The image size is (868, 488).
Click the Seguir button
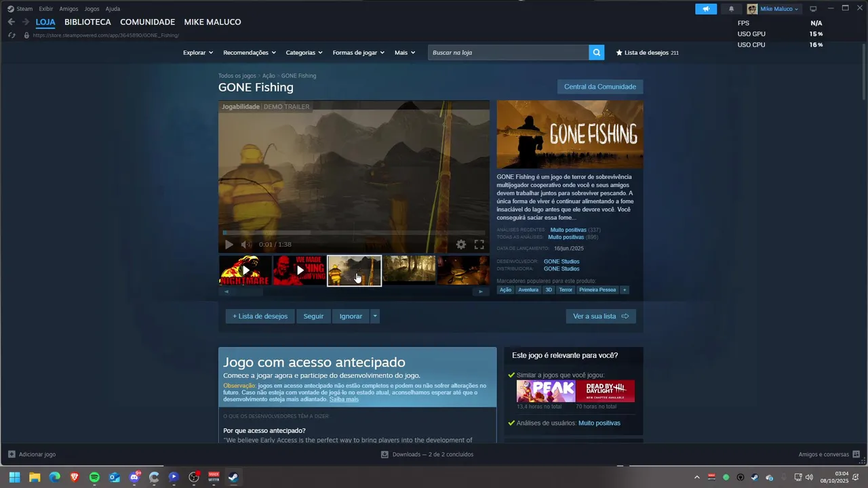313,317
